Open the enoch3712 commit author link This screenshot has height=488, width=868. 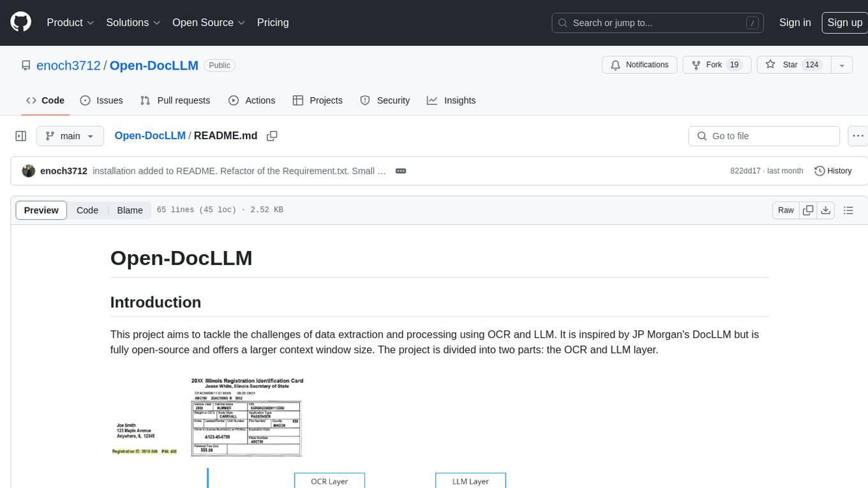(x=64, y=171)
